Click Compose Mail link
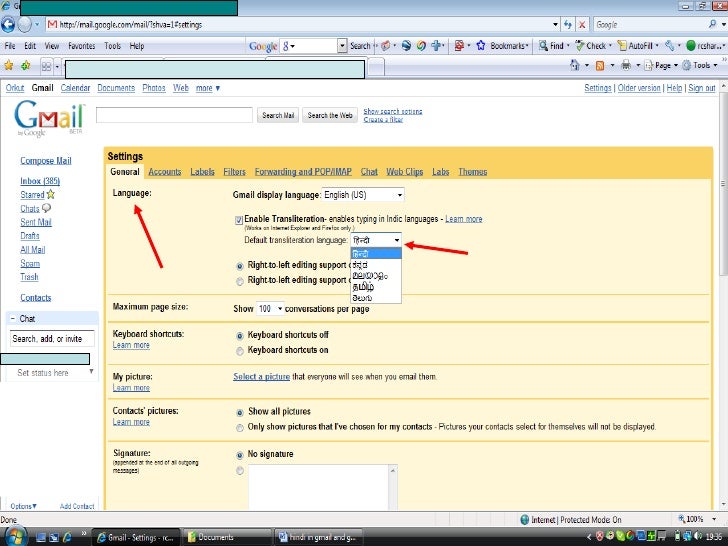 pyautogui.click(x=46, y=161)
